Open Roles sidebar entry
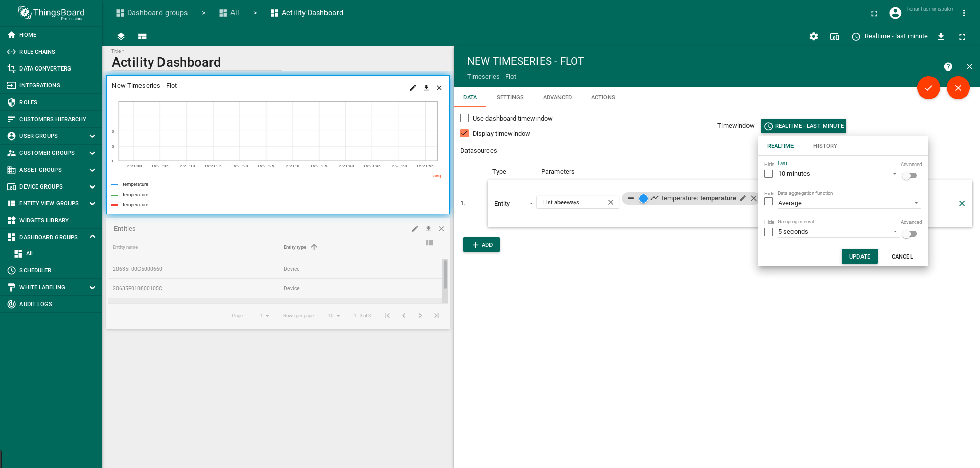 pos(51,102)
